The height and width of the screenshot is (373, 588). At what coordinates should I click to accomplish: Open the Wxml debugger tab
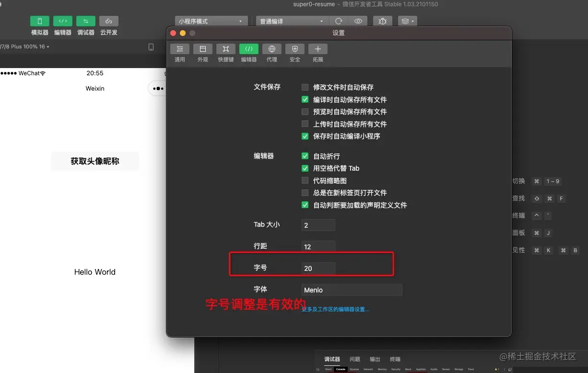[x=329, y=369]
